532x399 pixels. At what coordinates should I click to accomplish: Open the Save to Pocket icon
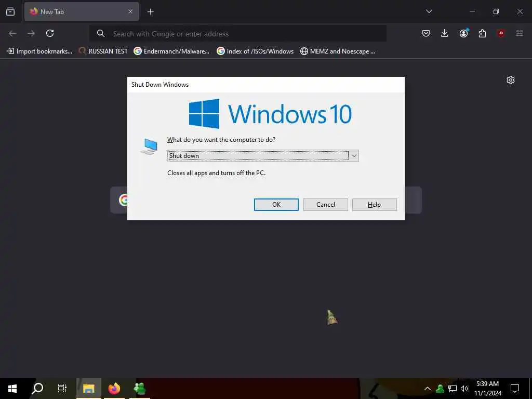426,33
